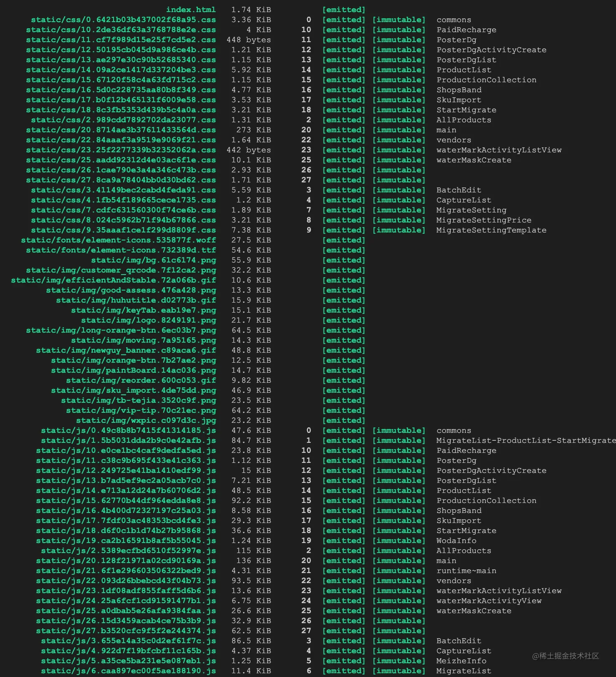Click static/img/newguy_banner.c89aca6.gif filename
The image size is (616, 677).
click(126, 350)
